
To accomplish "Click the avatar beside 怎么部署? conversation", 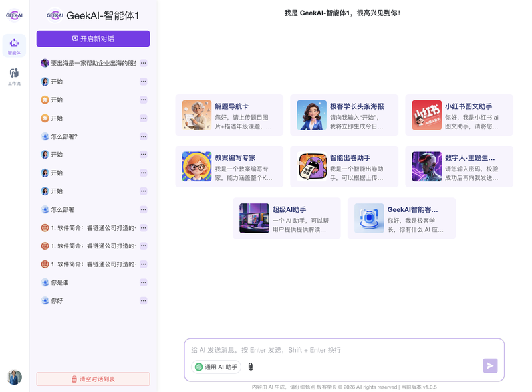I will (45, 136).
